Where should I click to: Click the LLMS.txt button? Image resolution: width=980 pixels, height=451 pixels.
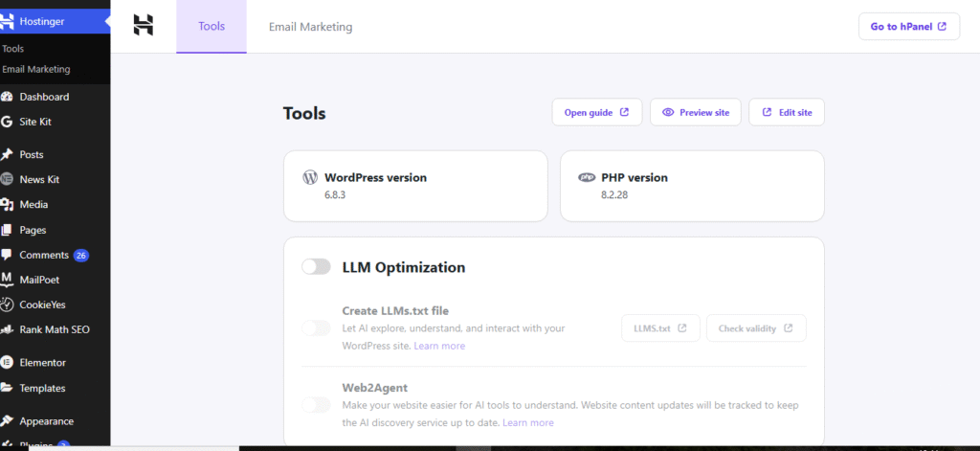pyautogui.click(x=660, y=327)
